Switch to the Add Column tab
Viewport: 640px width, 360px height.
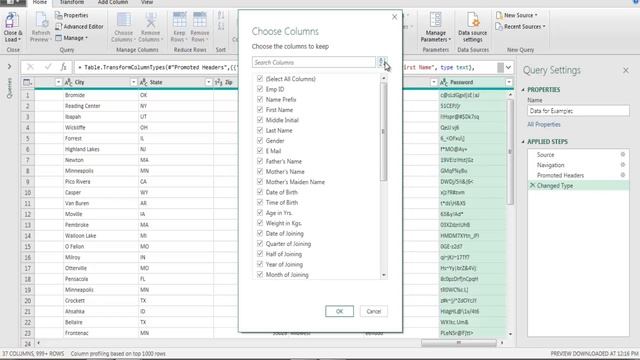[x=113, y=2]
